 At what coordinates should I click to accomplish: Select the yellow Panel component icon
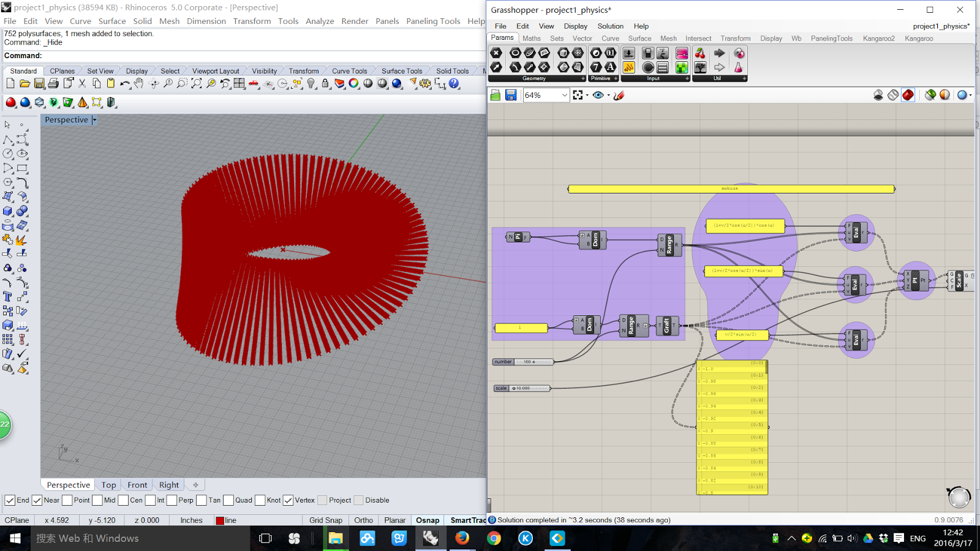pyautogui.click(x=629, y=67)
